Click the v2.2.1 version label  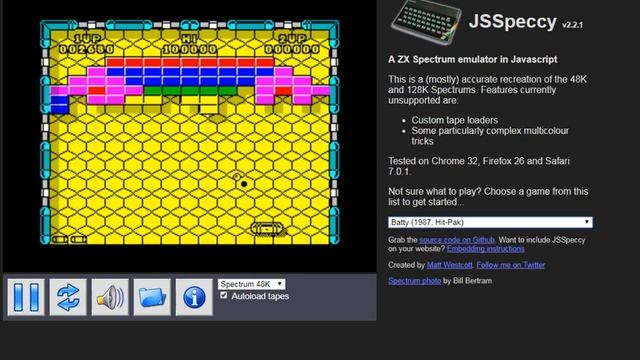(572, 25)
